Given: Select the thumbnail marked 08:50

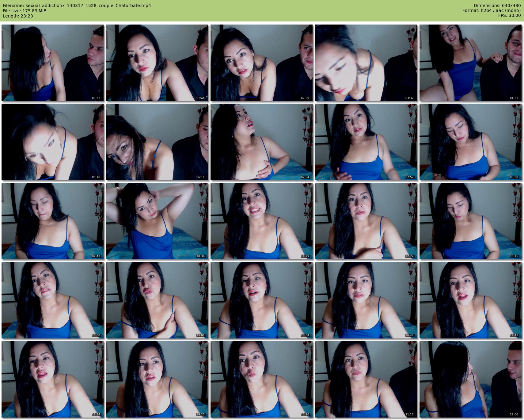Looking at the screenshot, I should click(x=470, y=142).
